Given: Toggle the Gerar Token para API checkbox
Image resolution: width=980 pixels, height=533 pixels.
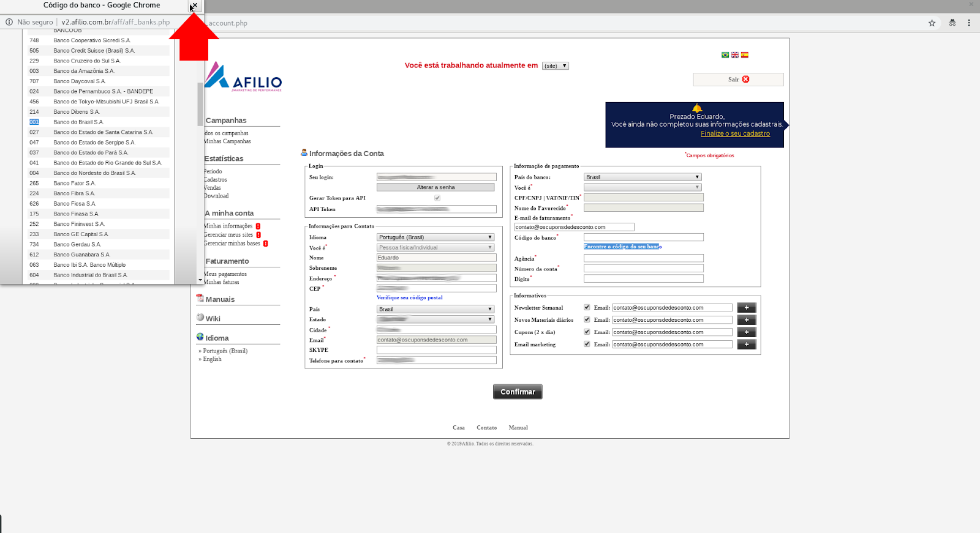Looking at the screenshot, I should coord(437,198).
